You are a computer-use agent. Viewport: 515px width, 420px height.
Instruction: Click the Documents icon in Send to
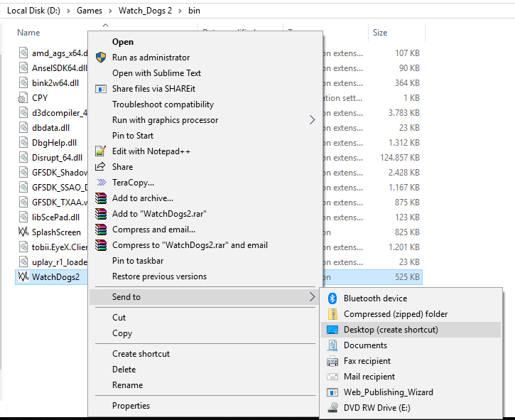point(332,345)
